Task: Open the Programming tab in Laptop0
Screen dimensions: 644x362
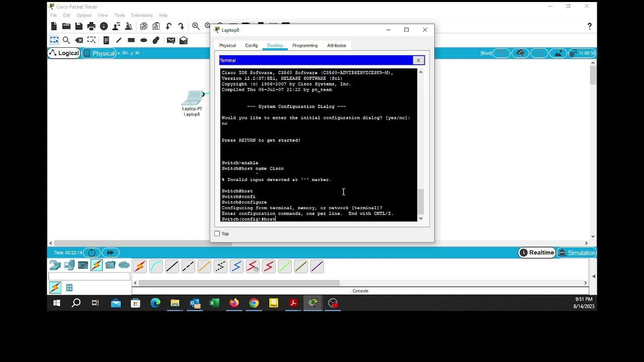Action: (305, 46)
